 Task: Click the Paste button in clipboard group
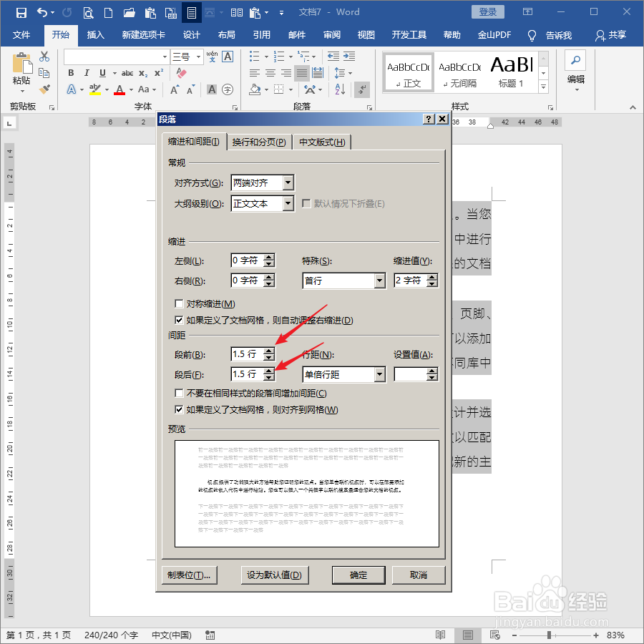pos(21,72)
